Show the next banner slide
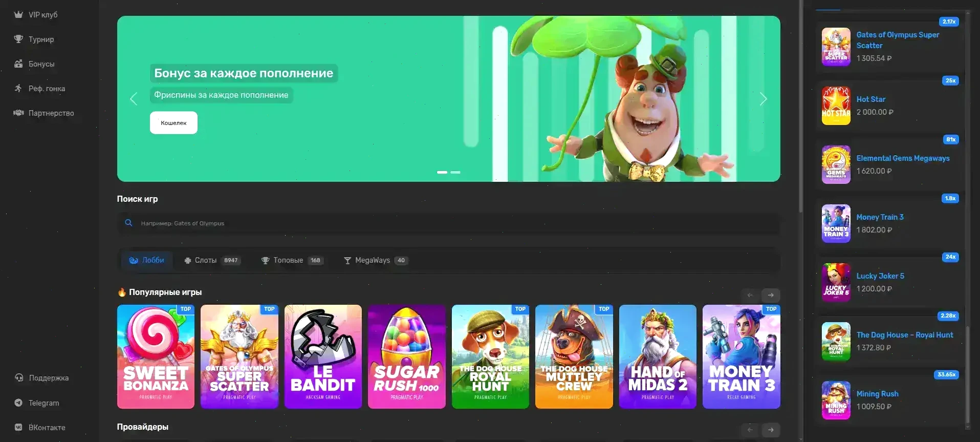Image resolution: width=980 pixels, height=442 pixels. tap(763, 99)
